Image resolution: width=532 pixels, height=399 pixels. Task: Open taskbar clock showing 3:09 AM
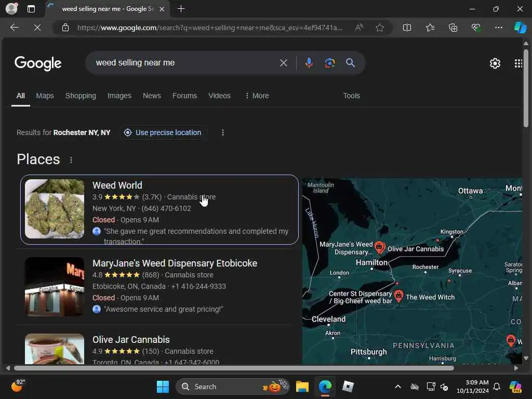pyautogui.click(x=472, y=387)
